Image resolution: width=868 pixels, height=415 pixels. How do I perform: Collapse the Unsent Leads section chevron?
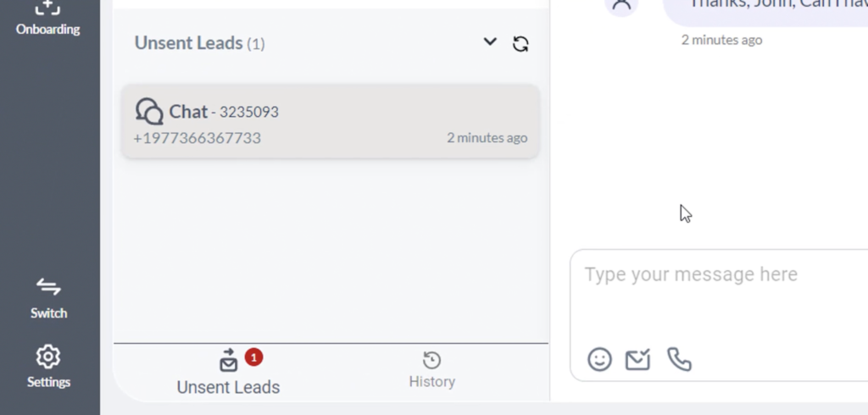[x=490, y=41]
